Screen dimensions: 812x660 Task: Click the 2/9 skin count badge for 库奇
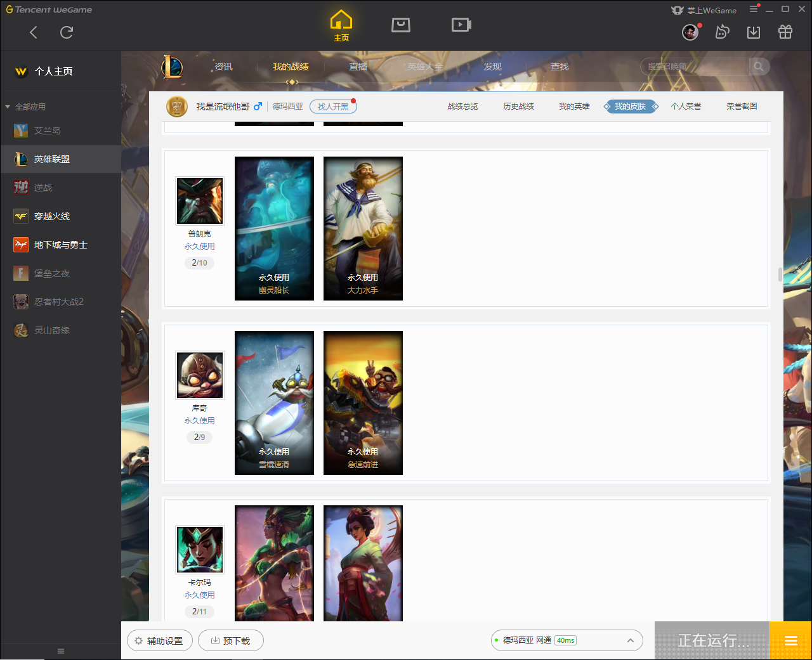tap(199, 437)
